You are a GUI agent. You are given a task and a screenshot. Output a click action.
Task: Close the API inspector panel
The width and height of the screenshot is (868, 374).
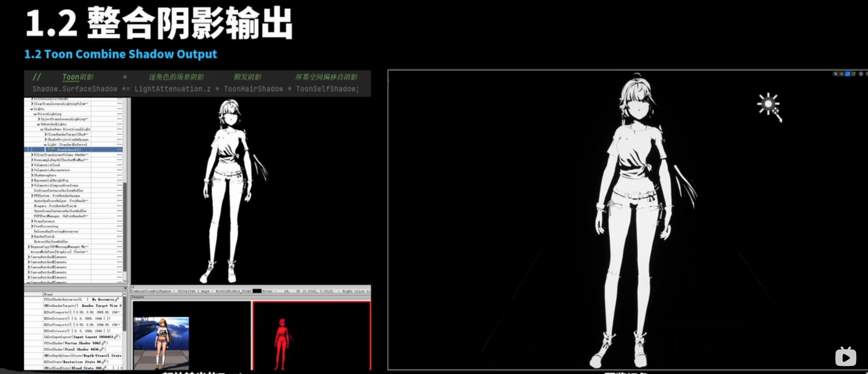pyautogui.click(x=125, y=288)
